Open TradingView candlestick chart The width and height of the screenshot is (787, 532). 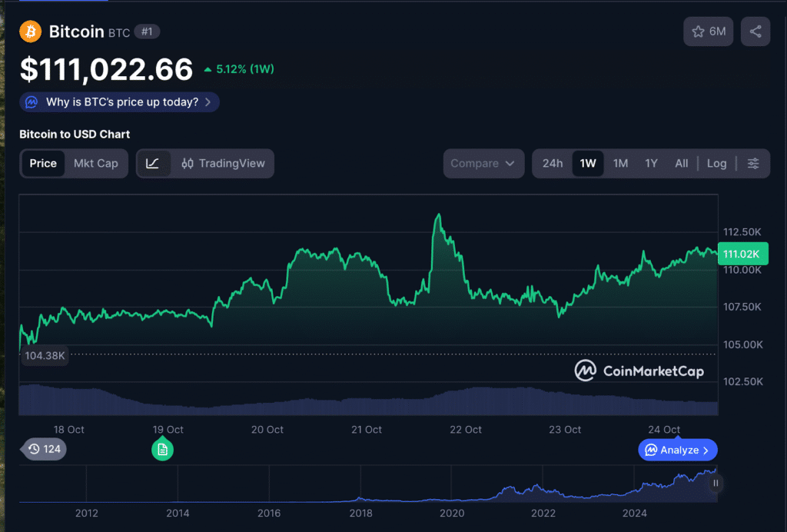pyautogui.click(x=223, y=163)
